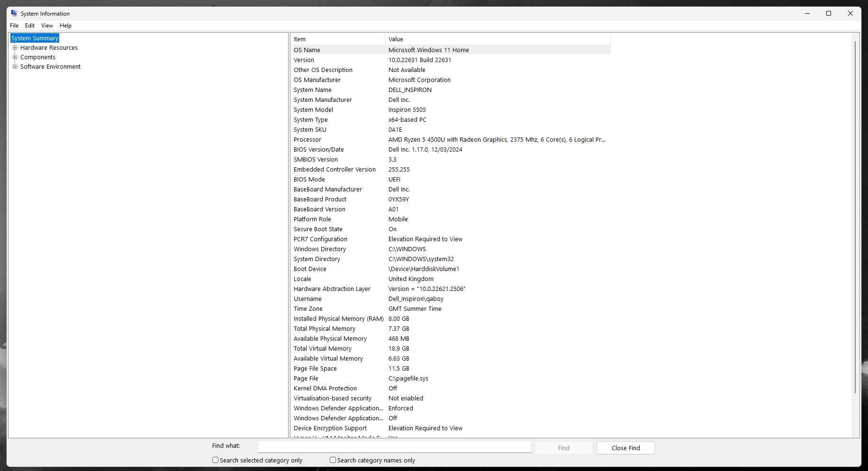Select the BaseBoard Version item
The image size is (868, 471).
point(319,209)
